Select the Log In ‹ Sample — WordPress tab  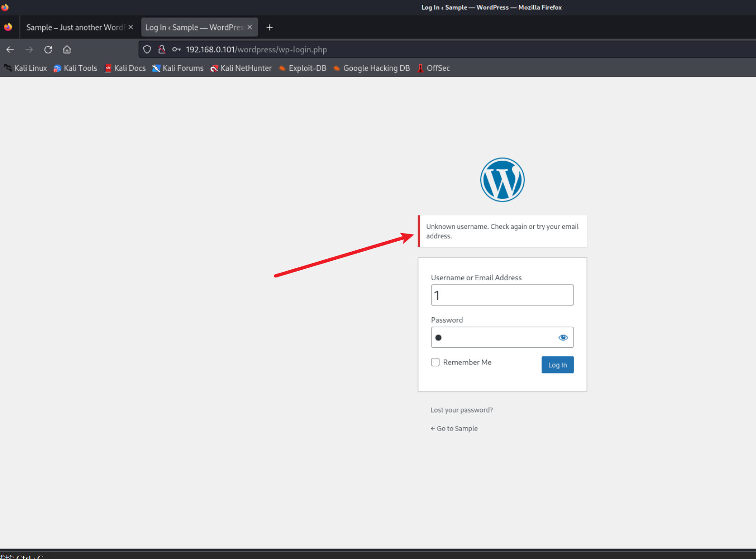coord(199,27)
